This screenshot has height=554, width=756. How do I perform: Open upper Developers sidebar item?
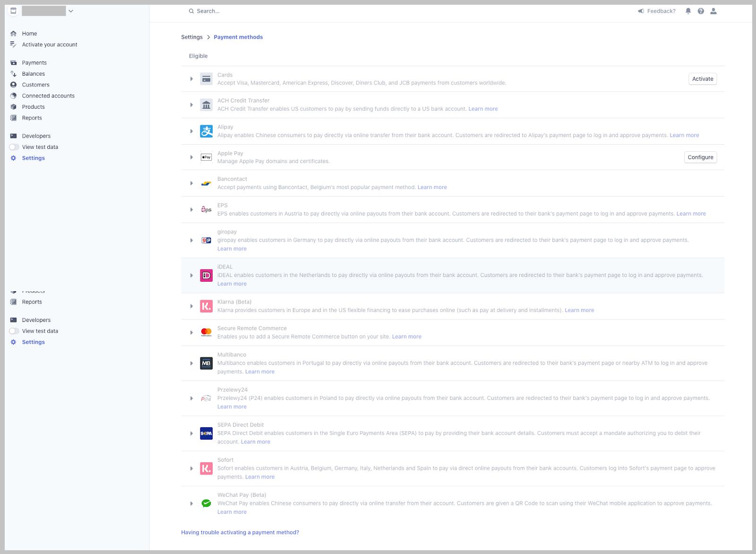click(x=36, y=136)
